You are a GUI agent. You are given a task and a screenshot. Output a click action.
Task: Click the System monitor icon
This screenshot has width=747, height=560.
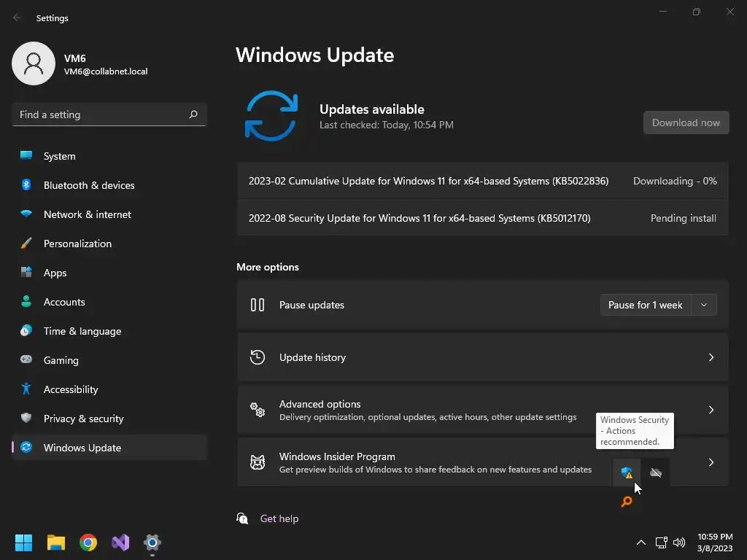[x=26, y=156]
